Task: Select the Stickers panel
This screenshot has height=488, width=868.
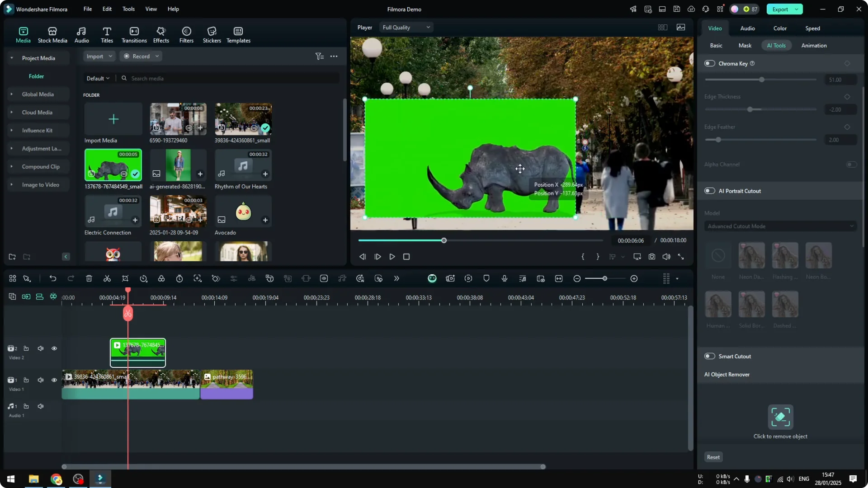Action: (x=211, y=34)
